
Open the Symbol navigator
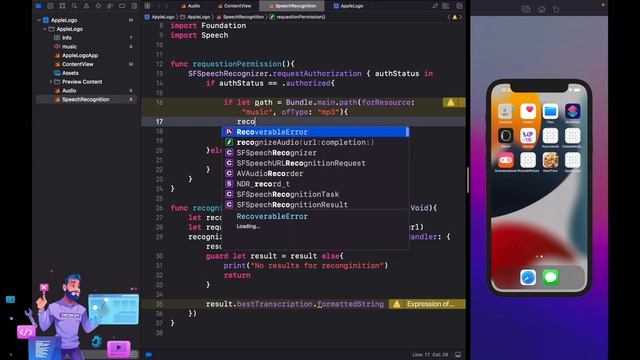pos(62,6)
